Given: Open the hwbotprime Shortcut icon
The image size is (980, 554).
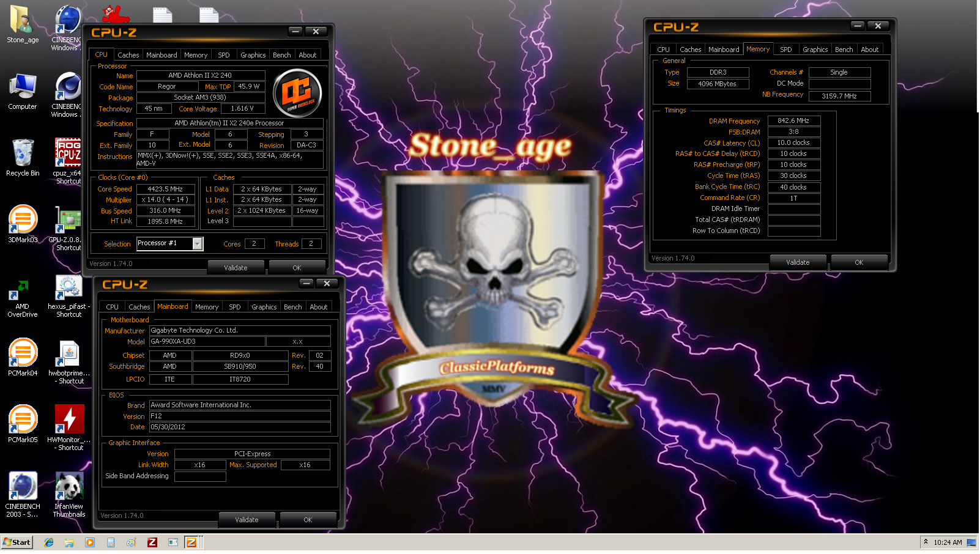Looking at the screenshot, I should pyautogui.click(x=69, y=362).
